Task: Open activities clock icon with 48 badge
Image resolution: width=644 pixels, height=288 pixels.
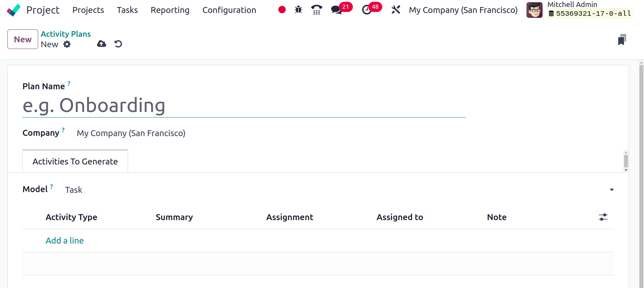Action: (367, 10)
